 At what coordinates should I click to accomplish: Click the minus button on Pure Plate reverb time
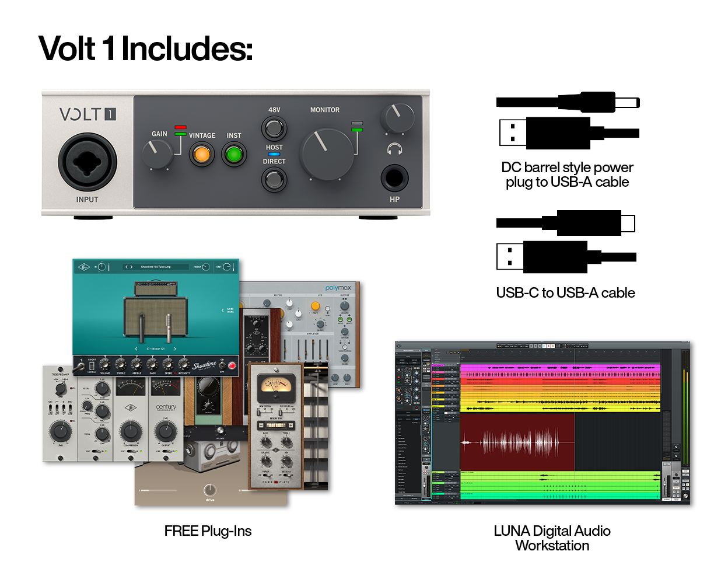[261, 425]
